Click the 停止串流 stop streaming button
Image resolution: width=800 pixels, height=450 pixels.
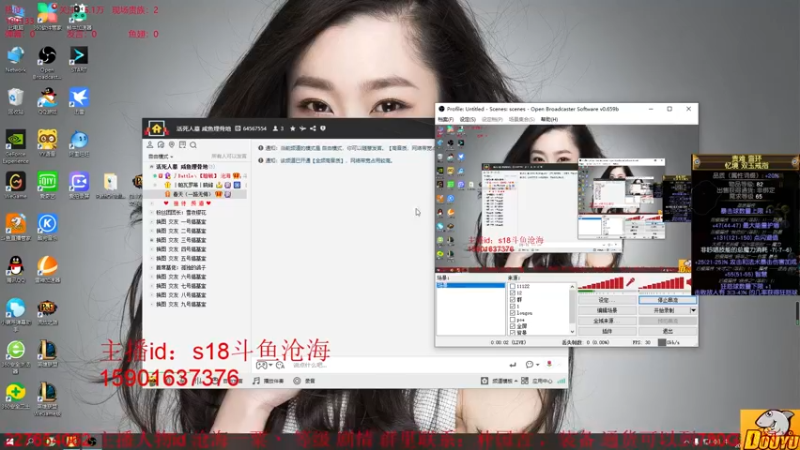pos(667,300)
